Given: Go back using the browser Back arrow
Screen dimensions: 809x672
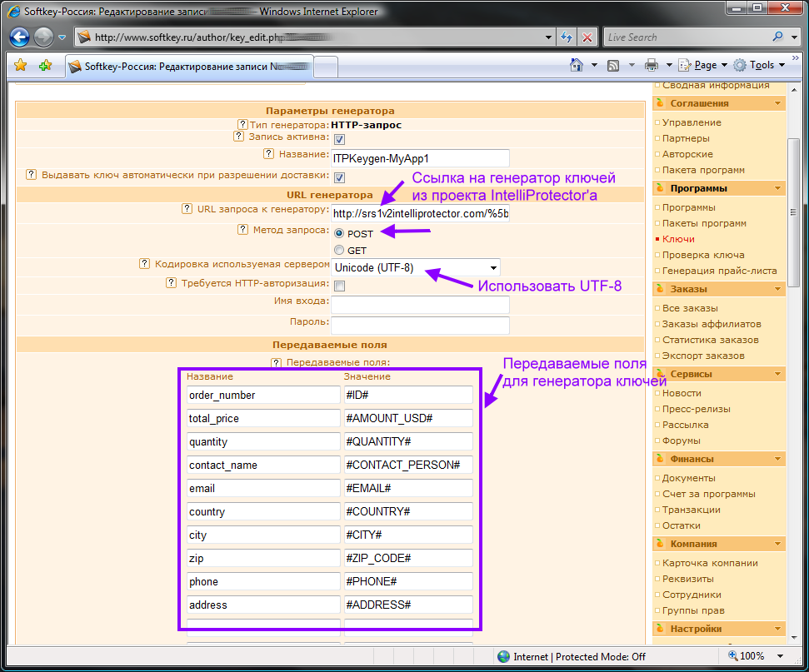Looking at the screenshot, I should click(x=19, y=37).
